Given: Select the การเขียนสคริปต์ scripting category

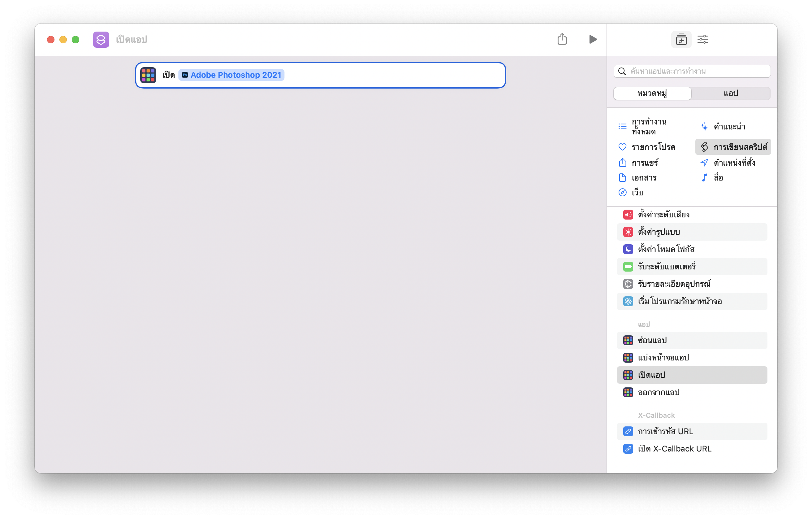Looking at the screenshot, I should click(x=733, y=147).
